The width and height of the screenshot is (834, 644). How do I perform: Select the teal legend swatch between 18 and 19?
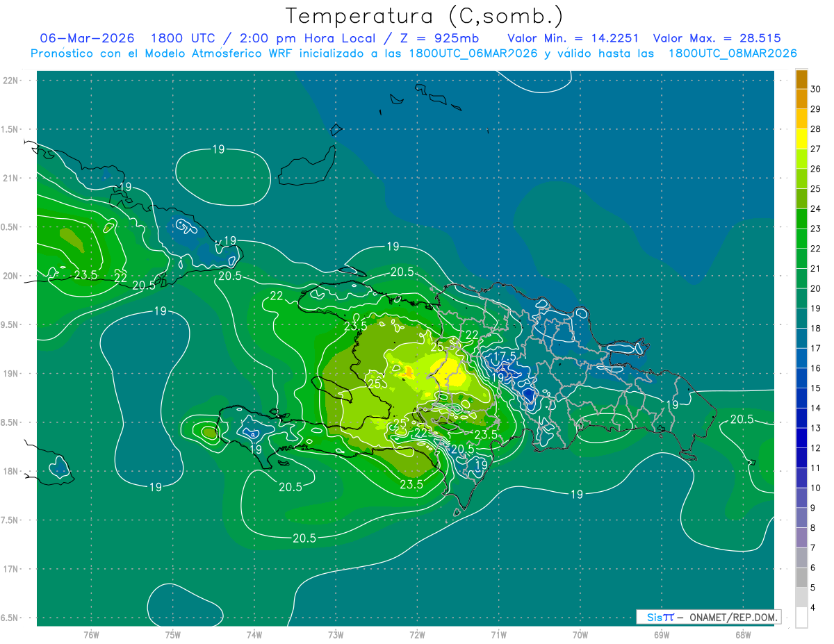coord(801,318)
